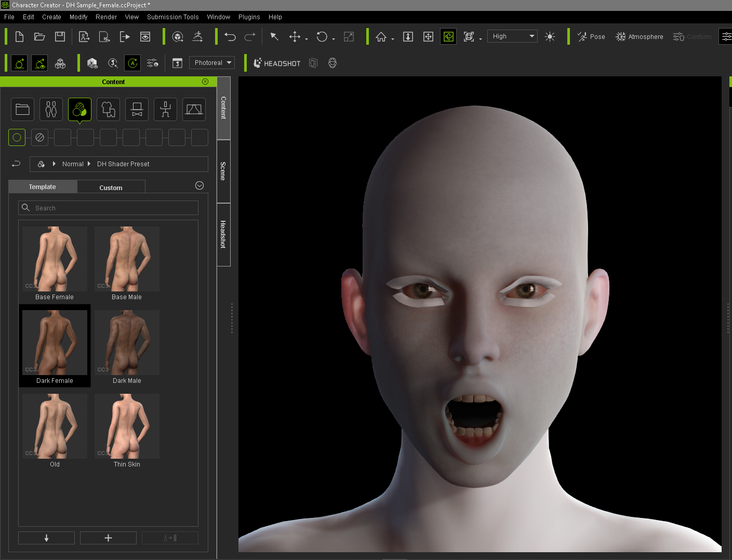Toggle the sun lighting icon
732x560 pixels.
550,36
